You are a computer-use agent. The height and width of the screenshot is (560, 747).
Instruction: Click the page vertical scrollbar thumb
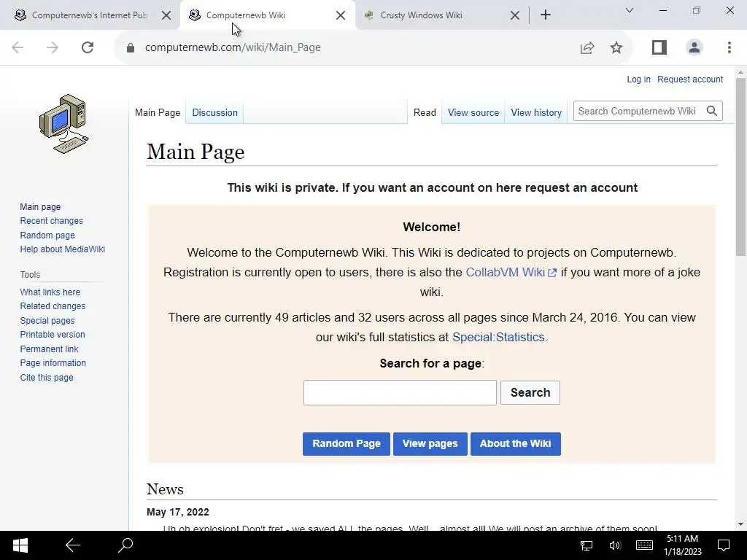point(740,167)
